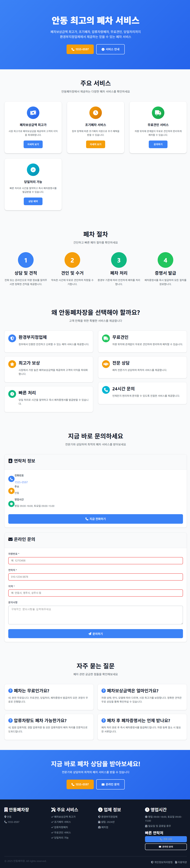
Task: Submit the form via 문의하기 button
Action: (95, 633)
